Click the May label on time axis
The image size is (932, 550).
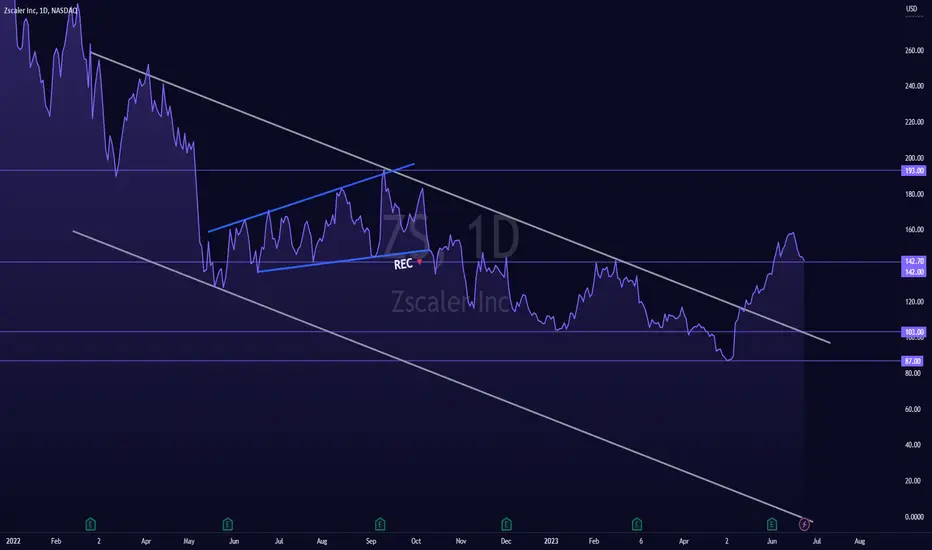tap(189, 541)
